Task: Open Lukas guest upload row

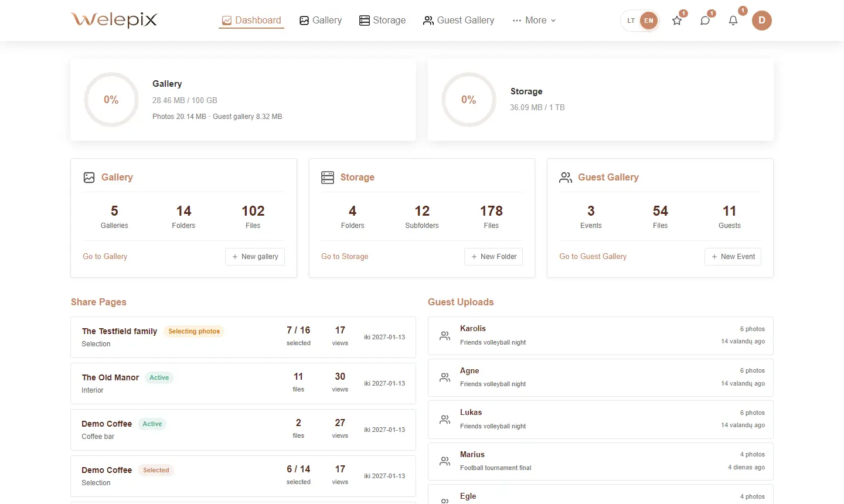Action: pos(601,420)
